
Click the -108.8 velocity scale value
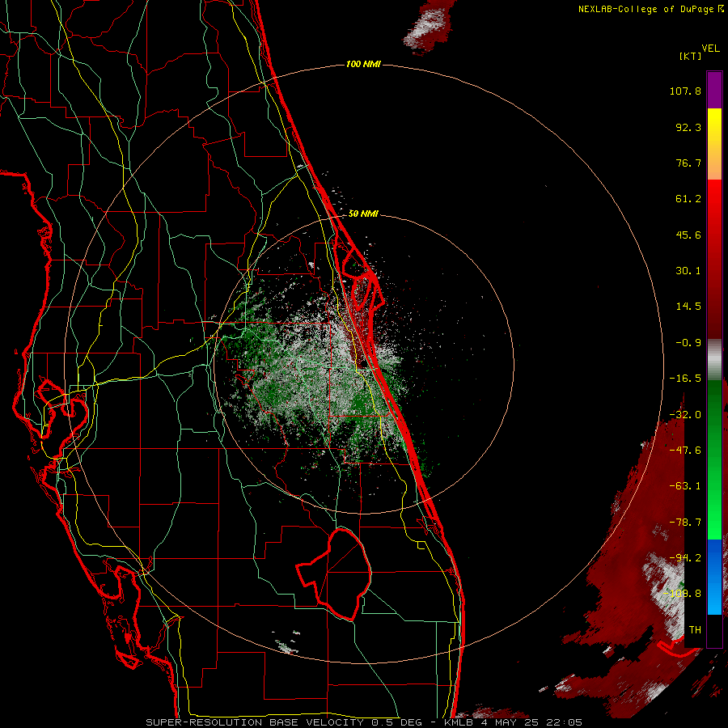[x=683, y=594]
